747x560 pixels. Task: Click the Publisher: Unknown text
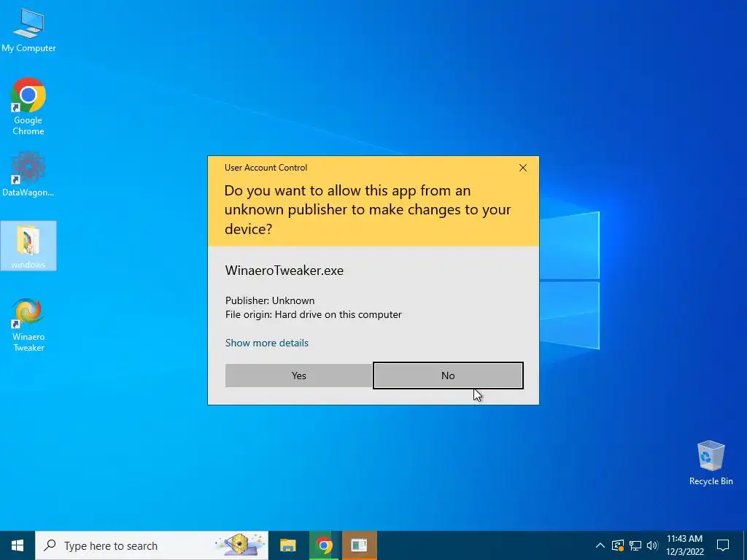[x=270, y=300]
